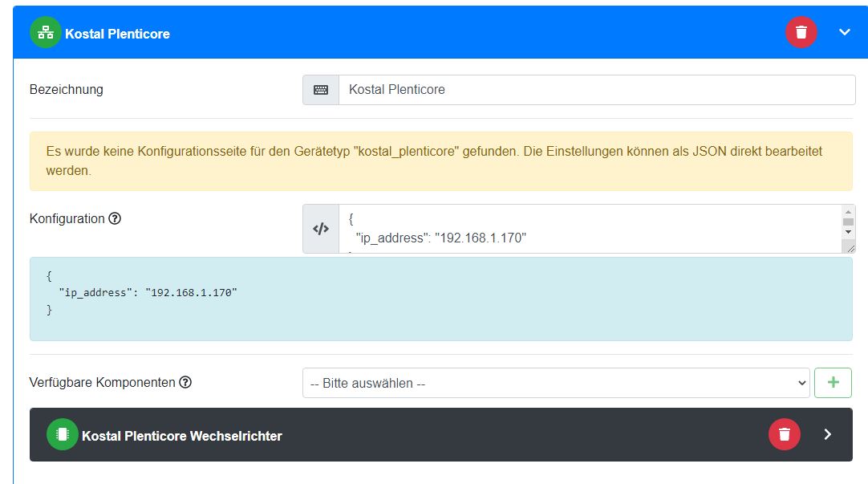Click the Bezeichnung label
868x484 pixels.
pos(67,90)
